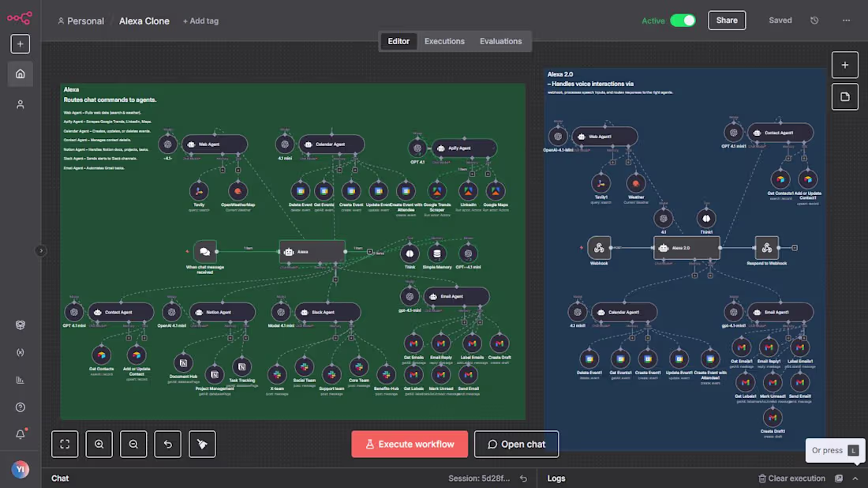Toggle the workflow Active switch
Image resolution: width=868 pixels, height=488 pixels.
point(683,21)
